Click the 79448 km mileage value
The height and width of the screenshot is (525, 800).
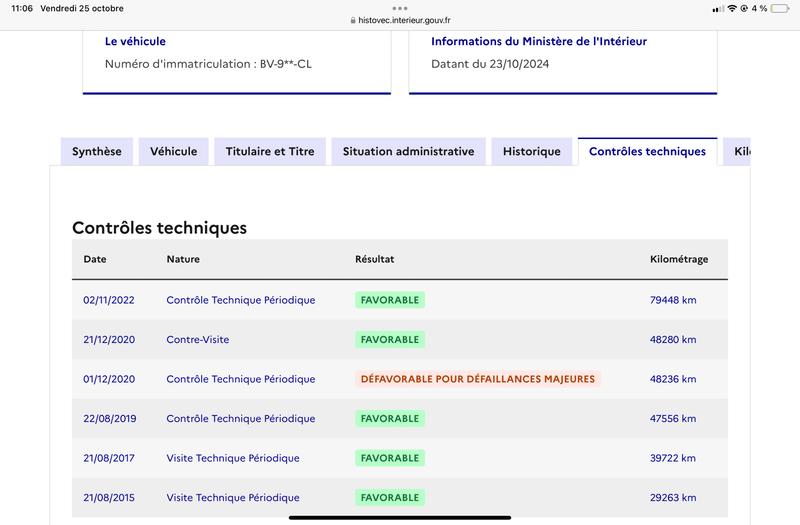673,300
